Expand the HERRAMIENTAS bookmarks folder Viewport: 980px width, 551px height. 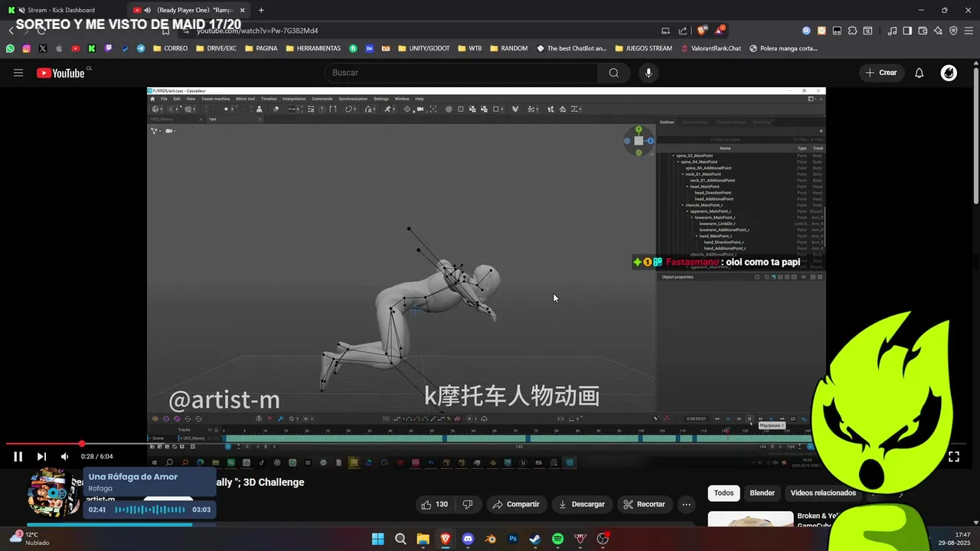point(313,48)
